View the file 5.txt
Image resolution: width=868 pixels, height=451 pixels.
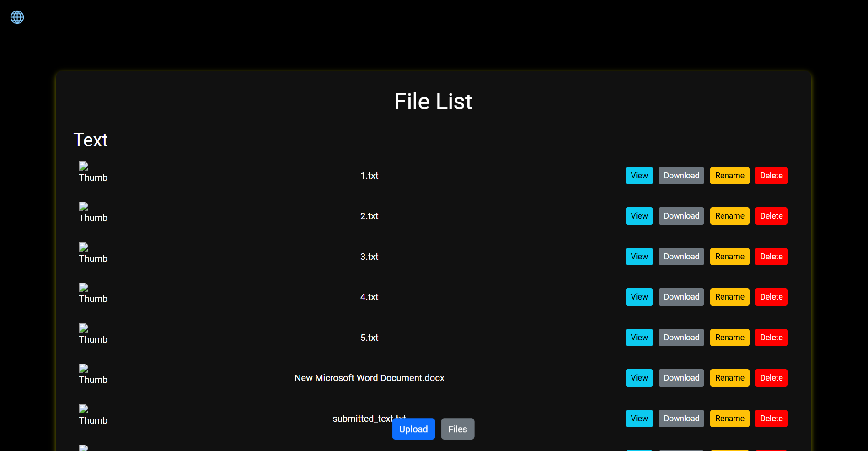[x=639, y=337]
